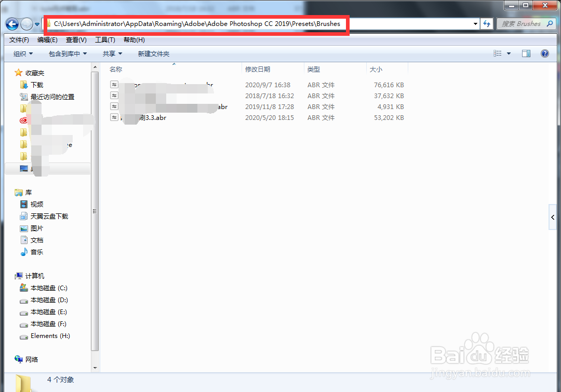Click the search magnifier icon
The height and width of the screenshot is (392, 561).
[x=550, y=24]
